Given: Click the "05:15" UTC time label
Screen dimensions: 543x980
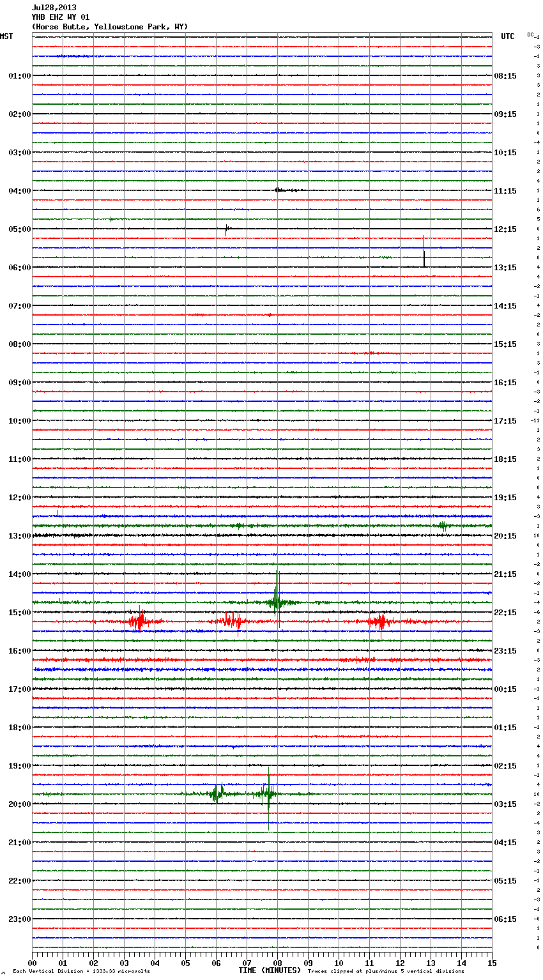Looking at the screenshot, I should (x=505, y=881).
